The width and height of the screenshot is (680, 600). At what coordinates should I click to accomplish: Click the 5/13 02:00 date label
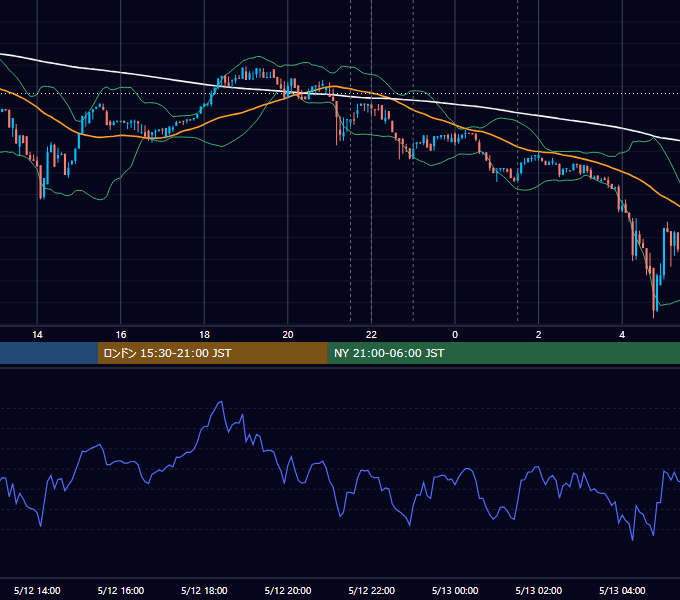pos(539,590)
